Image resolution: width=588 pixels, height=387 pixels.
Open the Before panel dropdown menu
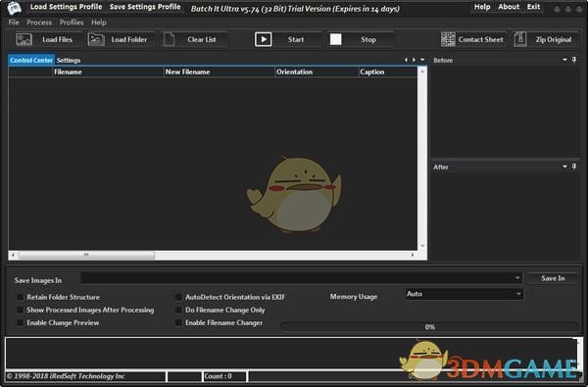[564, 60]
